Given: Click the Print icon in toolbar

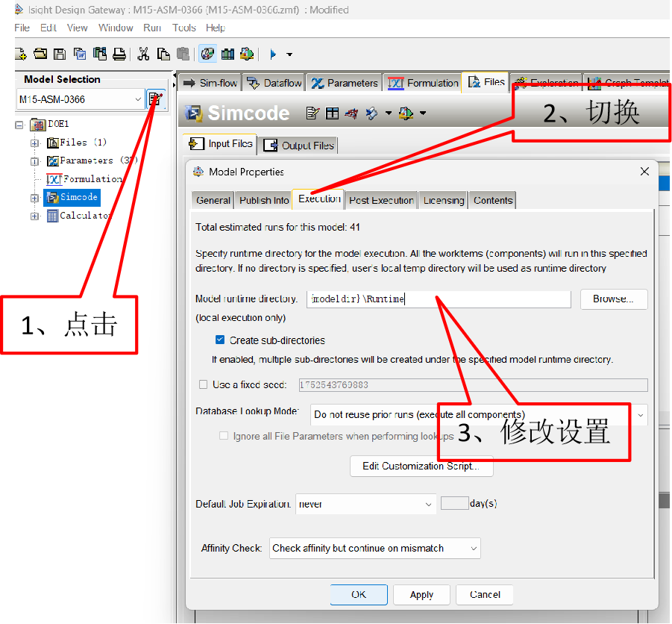Looking at the screenshot, I should coord(119,54).
